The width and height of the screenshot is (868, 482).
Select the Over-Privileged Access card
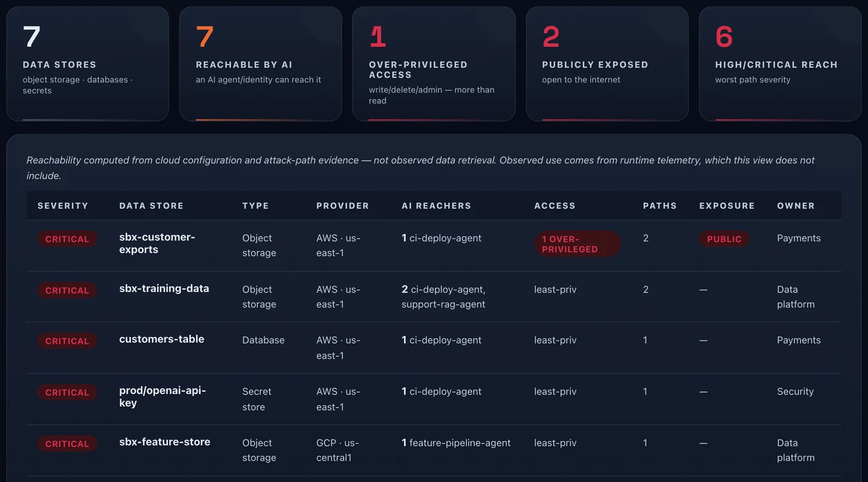tap(433, 64)
